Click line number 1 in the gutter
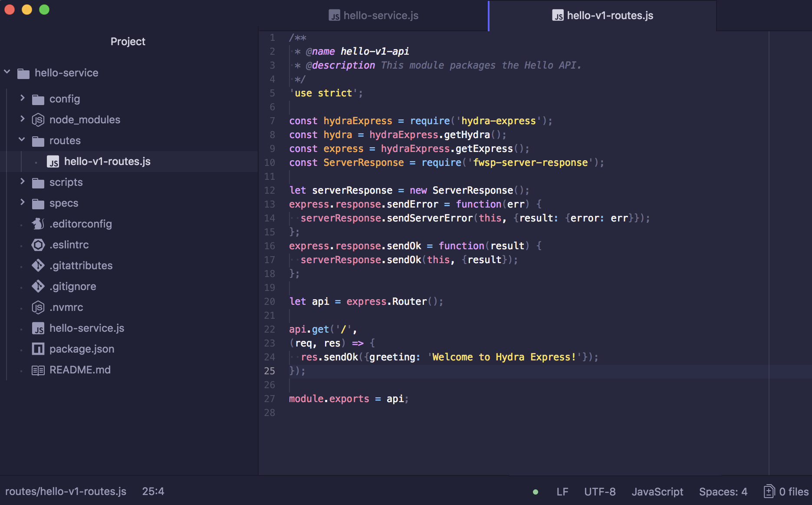Viewport: 812px width, 505px height. (x=272, y=38)
